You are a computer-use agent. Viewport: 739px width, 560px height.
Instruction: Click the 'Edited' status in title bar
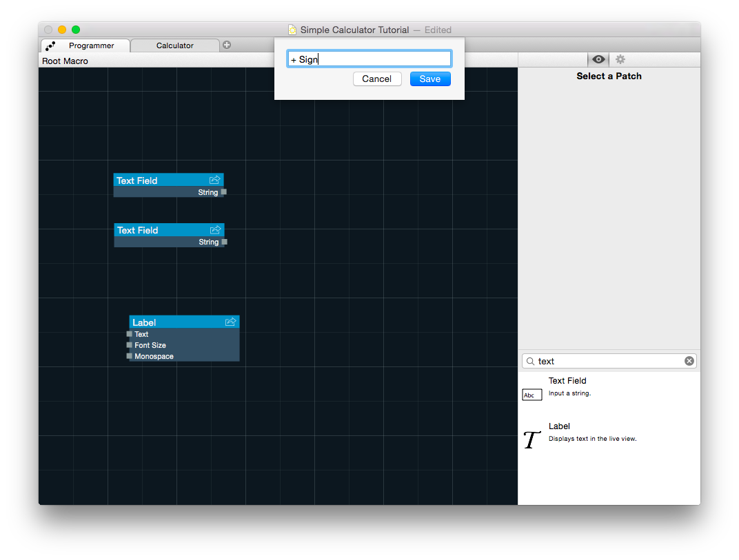click(438, 30)
